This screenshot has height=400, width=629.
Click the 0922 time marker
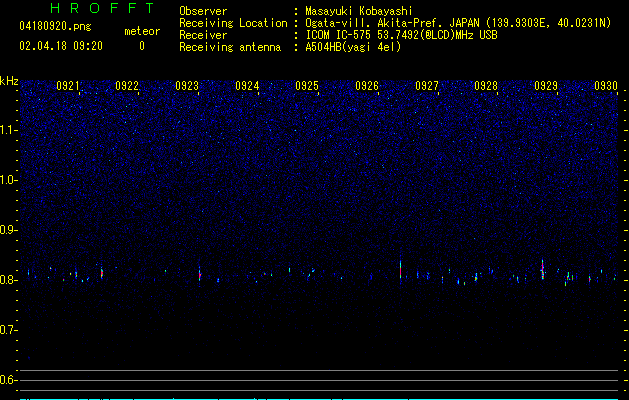(x=127, y=86)
